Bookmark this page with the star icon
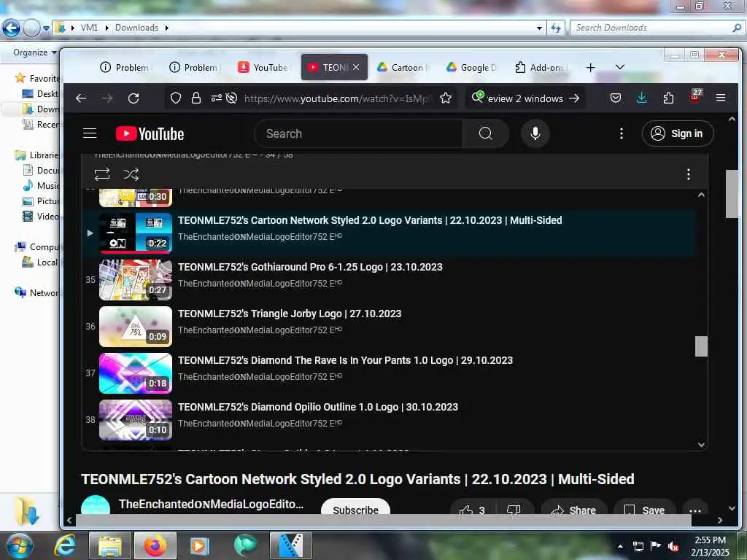Image resolution: width=747 pixels, height=560 pixels. coord(446,98)
